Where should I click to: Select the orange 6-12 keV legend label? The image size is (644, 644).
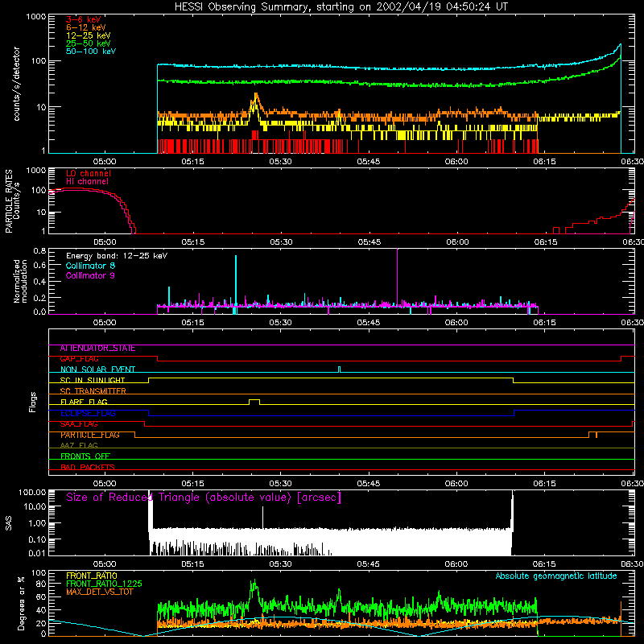pyautogui.click(x=86, y=27)
